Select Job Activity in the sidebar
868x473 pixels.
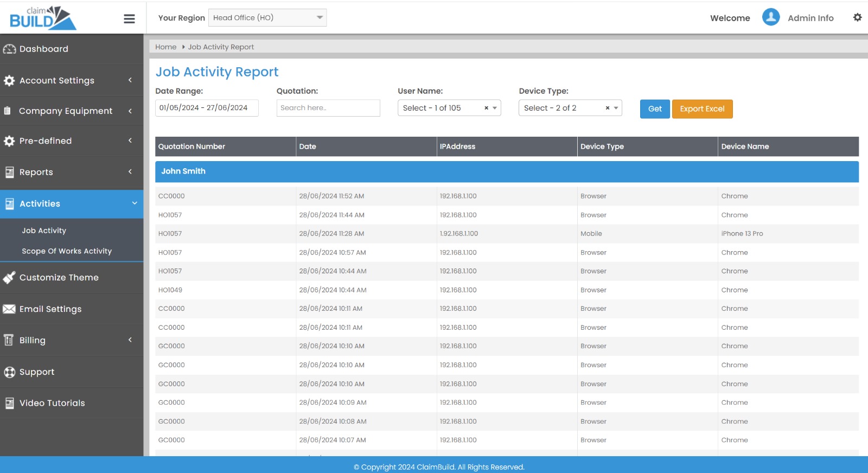point(44,231)
